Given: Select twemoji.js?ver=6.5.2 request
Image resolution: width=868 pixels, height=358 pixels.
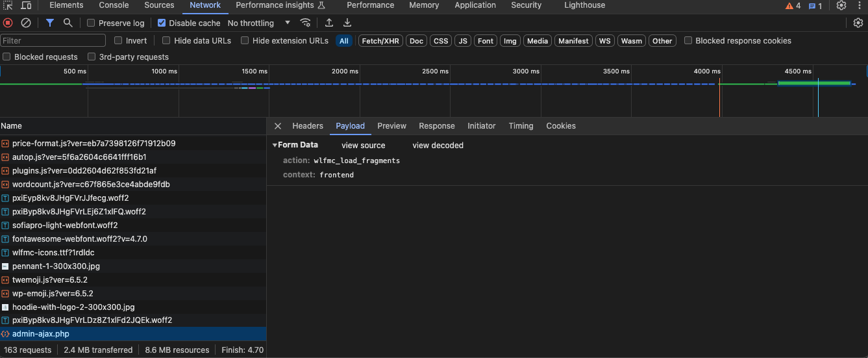Looking at the screenshot, I should pos(133,280).
